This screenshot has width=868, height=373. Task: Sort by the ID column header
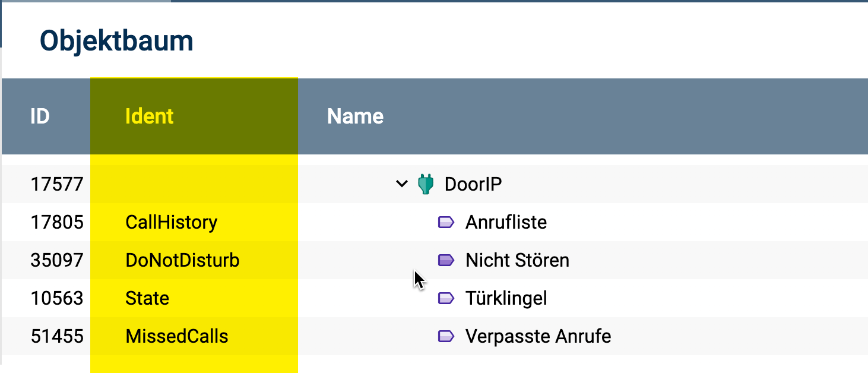(x=40, y=116)
